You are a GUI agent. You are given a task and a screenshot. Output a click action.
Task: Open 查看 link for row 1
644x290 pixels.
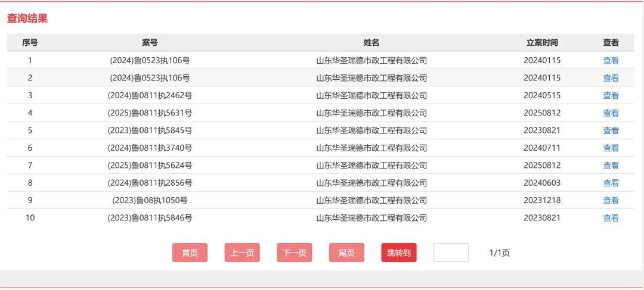click(611, 61)
